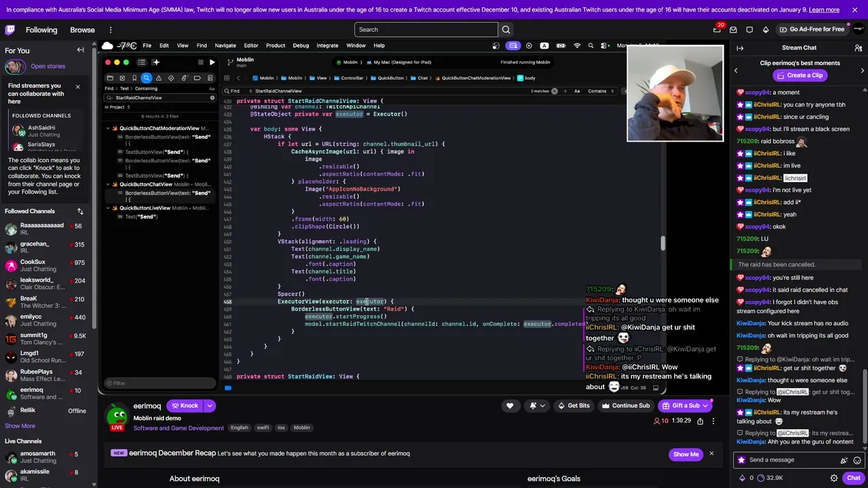
Task: Open the emote picker in chat
Action: (x=858, y=460)
